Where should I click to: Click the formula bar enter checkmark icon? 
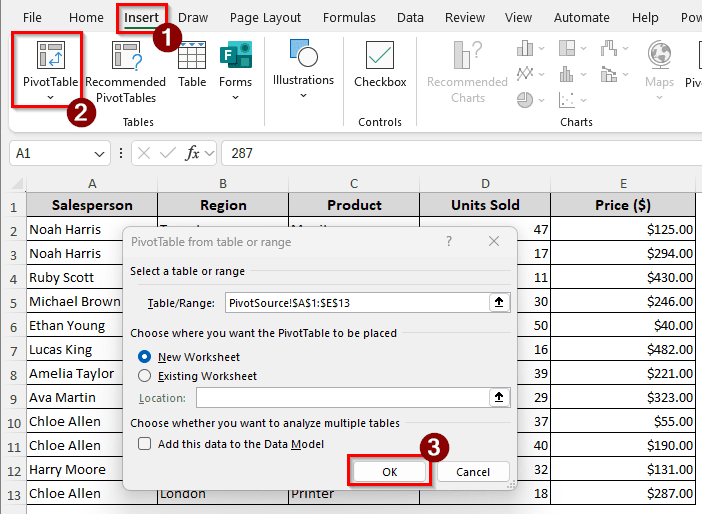click(x=167, y=154)
